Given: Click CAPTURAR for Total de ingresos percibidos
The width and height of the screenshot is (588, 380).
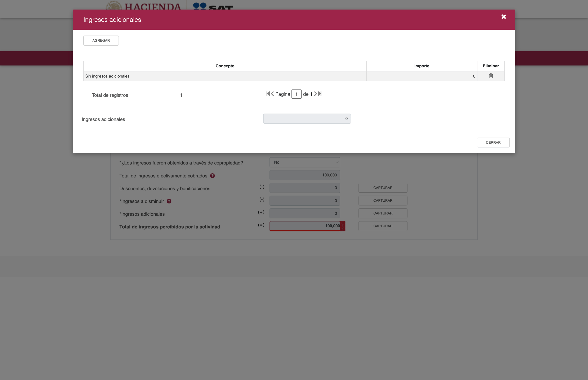Looking at the screenshot, I should (x=383, y=226).
